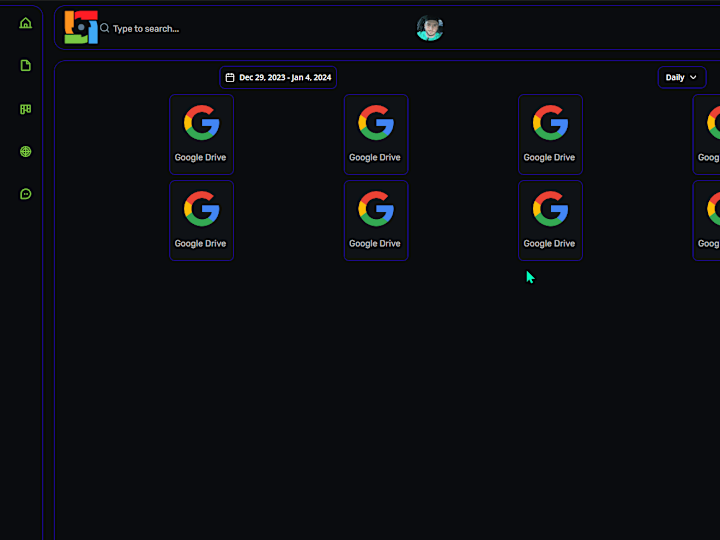Expand the Daily dropdown
The image size is (720, 540).
(682, 78)
